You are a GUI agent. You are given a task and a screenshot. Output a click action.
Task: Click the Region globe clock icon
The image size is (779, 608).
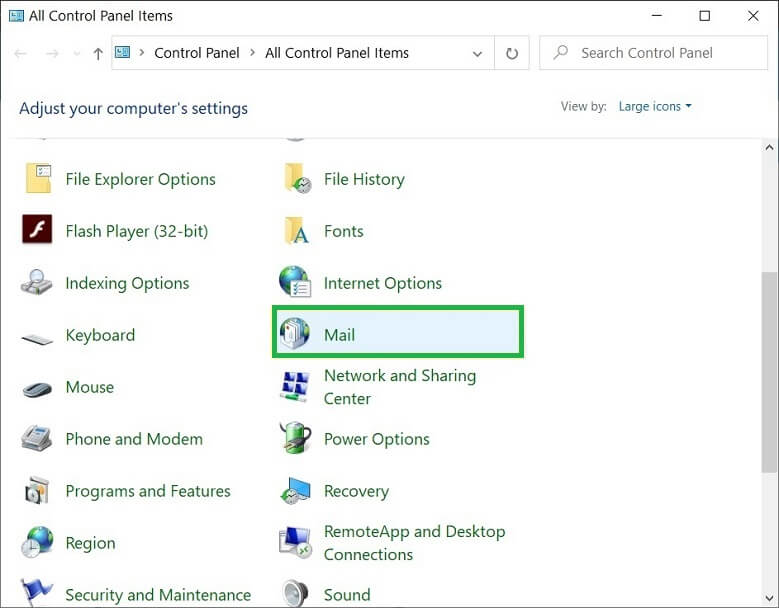pos(37,542)
